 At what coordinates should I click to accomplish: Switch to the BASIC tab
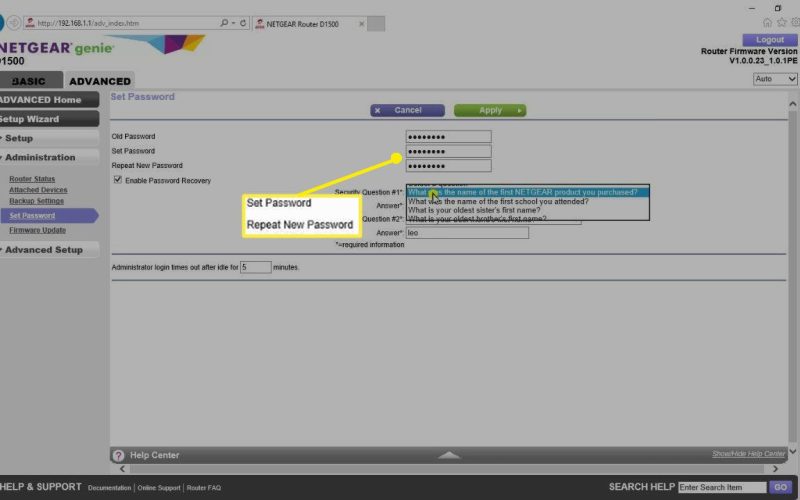coord(30,81)
